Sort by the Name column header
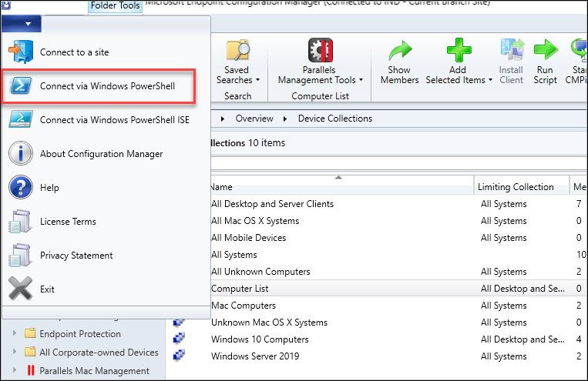Viewport: 588px width, 381px height. 341,186
